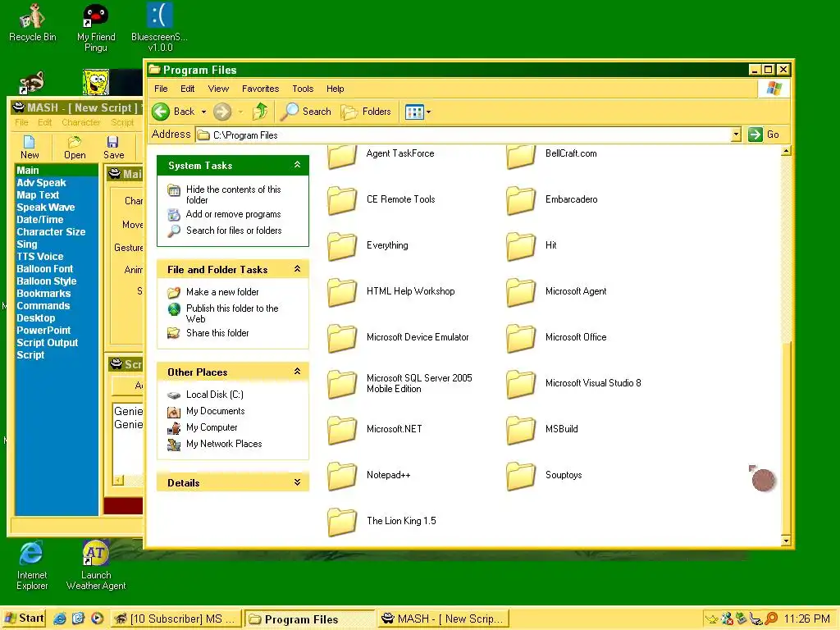
Task: Select PowerPoint in MASH sidebar
Action: [x=43, y=331]
